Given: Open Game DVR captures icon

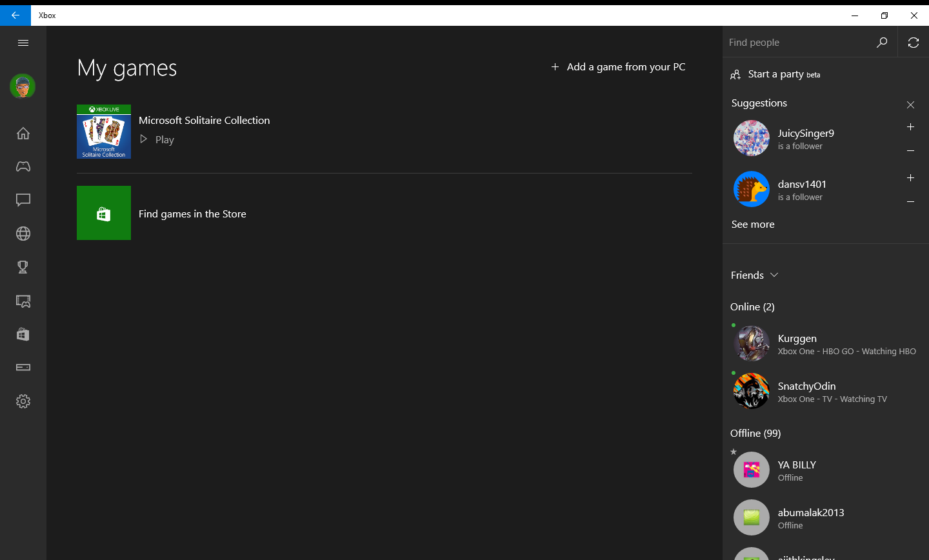Looking at the screenshot, I should (x=23, y=301).
